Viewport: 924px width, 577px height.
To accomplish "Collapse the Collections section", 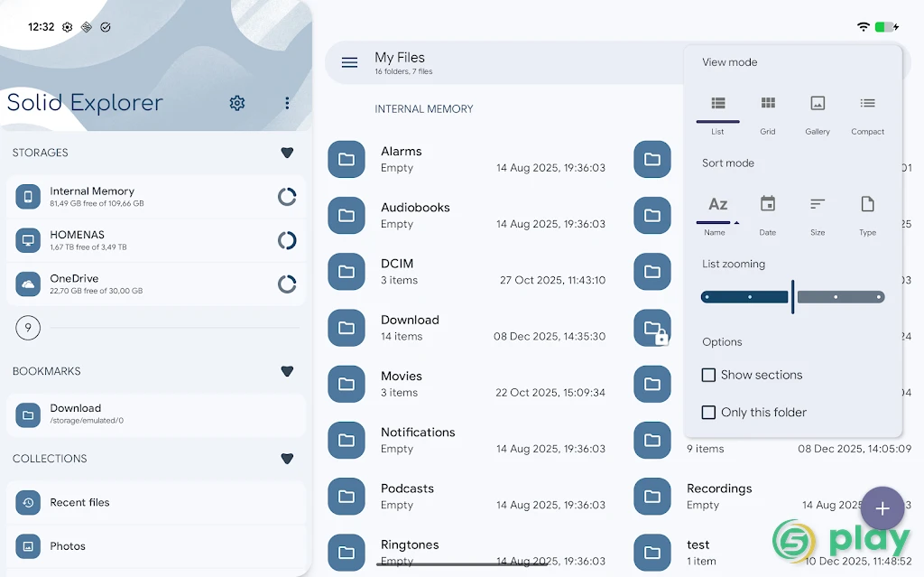I will click(x=287, y=459).
